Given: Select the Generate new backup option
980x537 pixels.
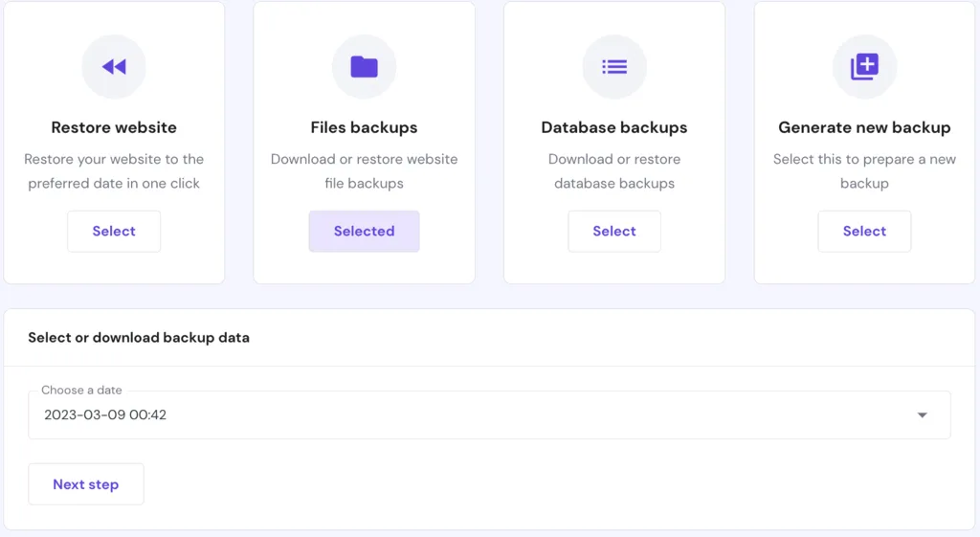Looking at the screenshot, I should coord(864,232).
